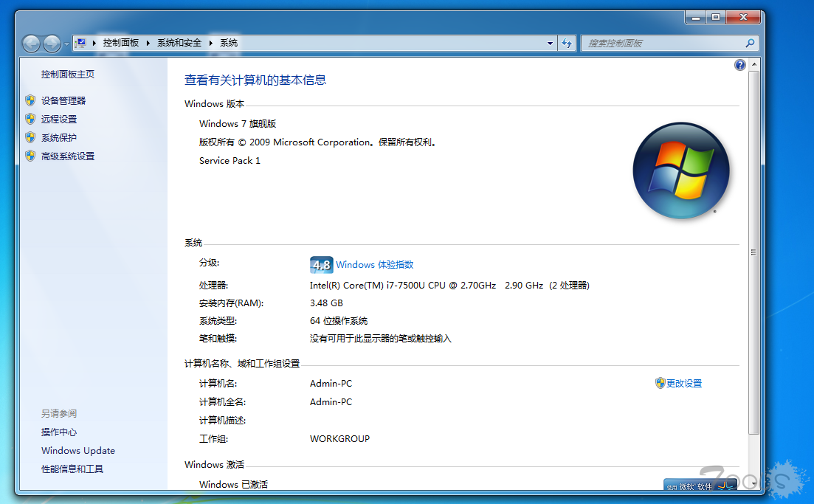Expand the chevron after 控制面板 breadcrumb
814x504 pixels.
pyautogui.click(x=148, y=43)
